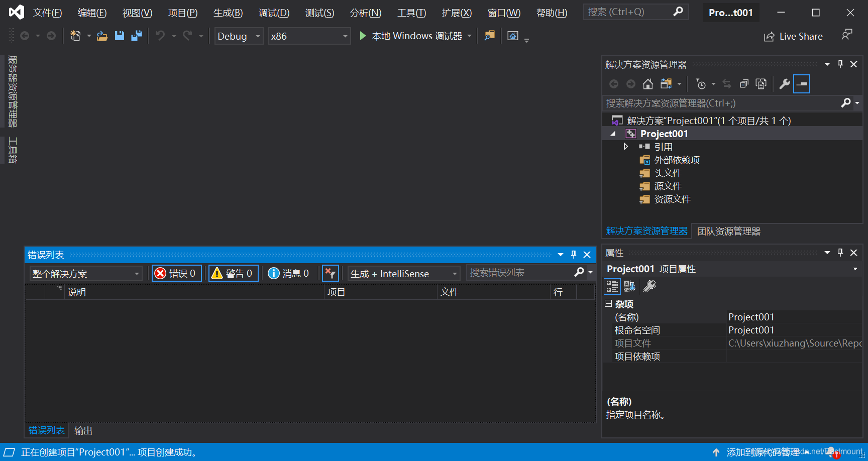This screenshot has width=868, height=461.
Task: Open the 生成 + IntelliSense dropdown
Action: click(404, 274)
